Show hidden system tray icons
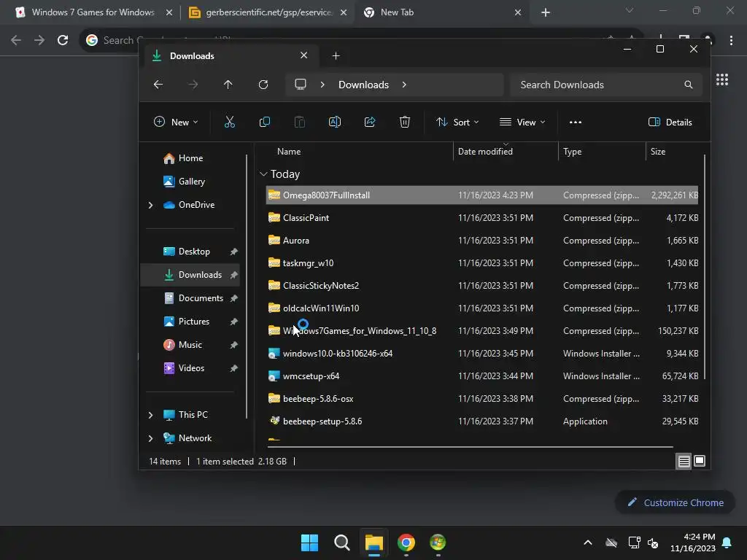This screenshot has width=747, height=560. click(588, 542)
